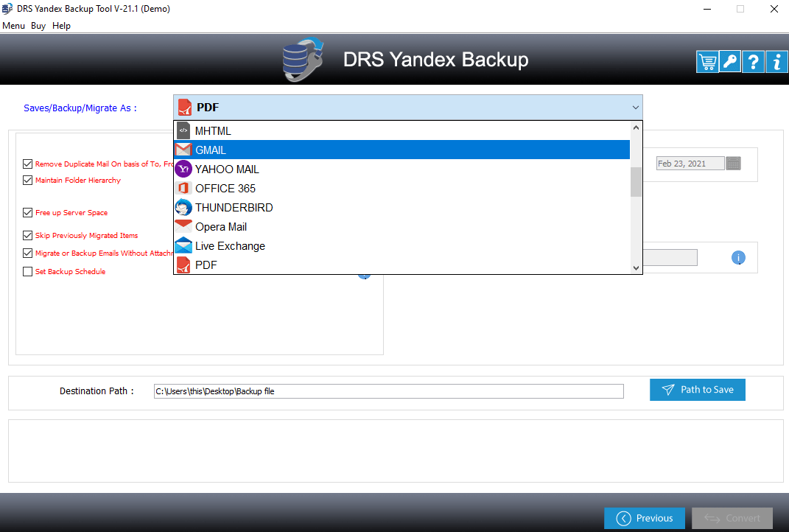The height and width of the screenshot is (532, 789).
Task: Toggle Migrate or Backup Emails Without Attachments
Action: tap(28, 253)
